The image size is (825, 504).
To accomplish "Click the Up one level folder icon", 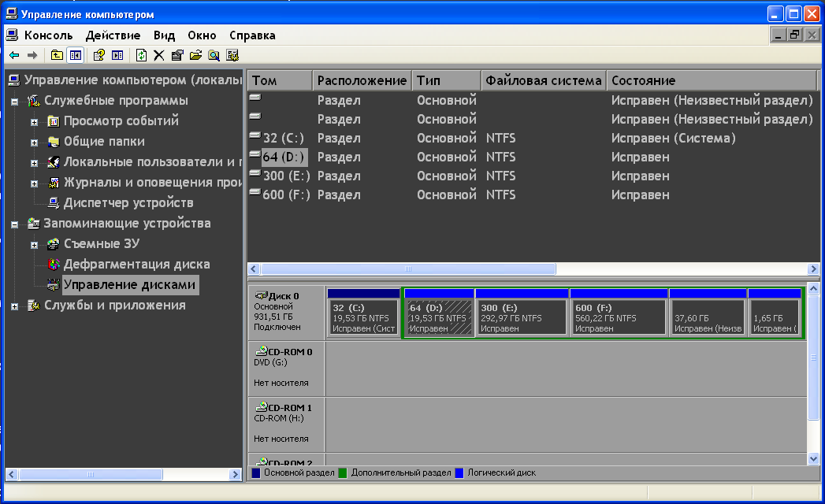I will click(x=57, y=55).
